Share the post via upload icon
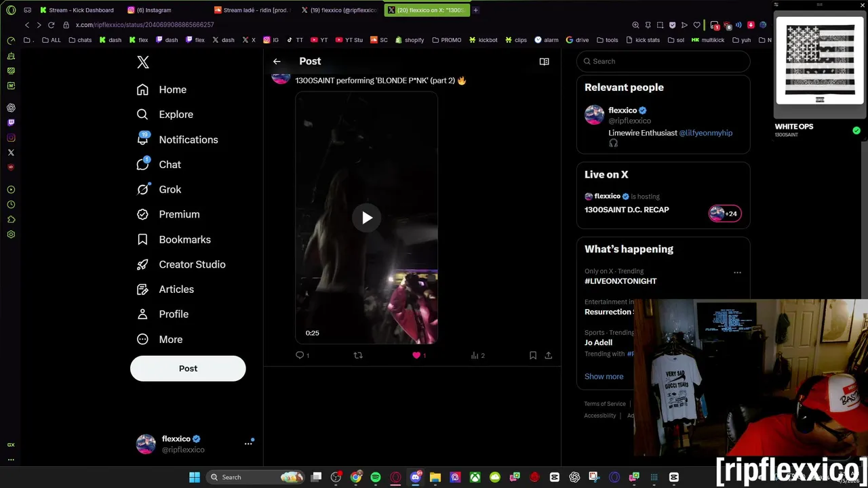Image resolution: width=868 pixels, height=488 pixels. pos(549,355)
